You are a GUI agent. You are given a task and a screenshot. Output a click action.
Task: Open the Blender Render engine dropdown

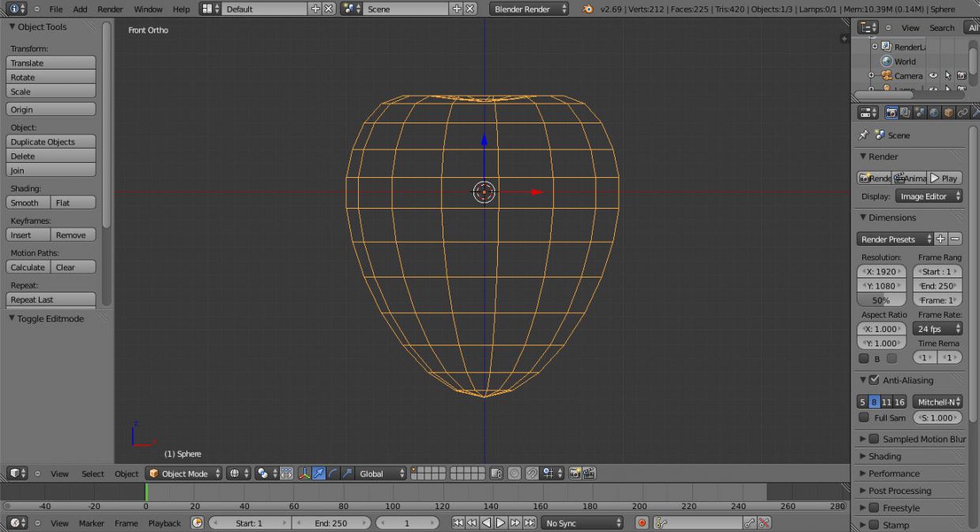529,9
